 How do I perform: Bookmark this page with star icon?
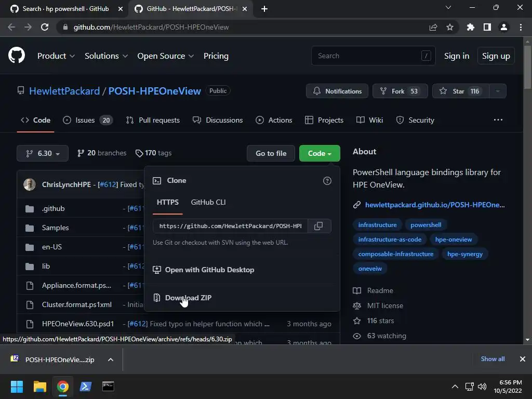pyautogui.click(x=450, y=27)
